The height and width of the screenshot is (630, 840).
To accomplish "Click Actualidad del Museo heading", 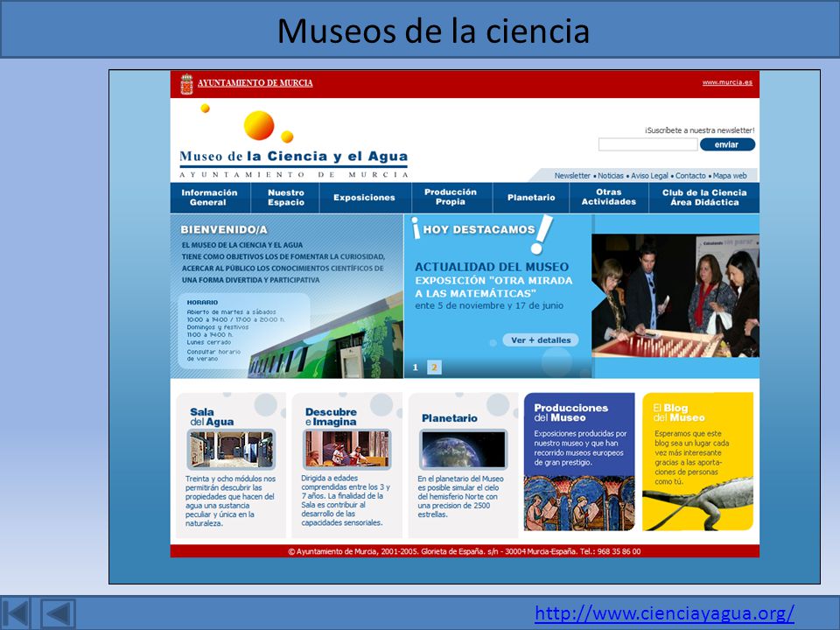I will pos(492,267).
